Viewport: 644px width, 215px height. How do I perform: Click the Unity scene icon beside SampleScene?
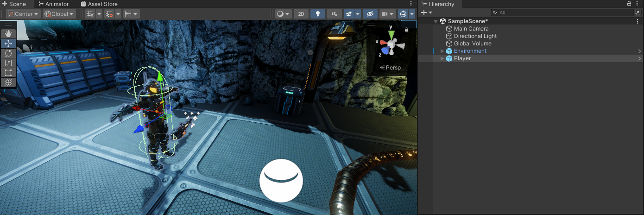[443, 21]
